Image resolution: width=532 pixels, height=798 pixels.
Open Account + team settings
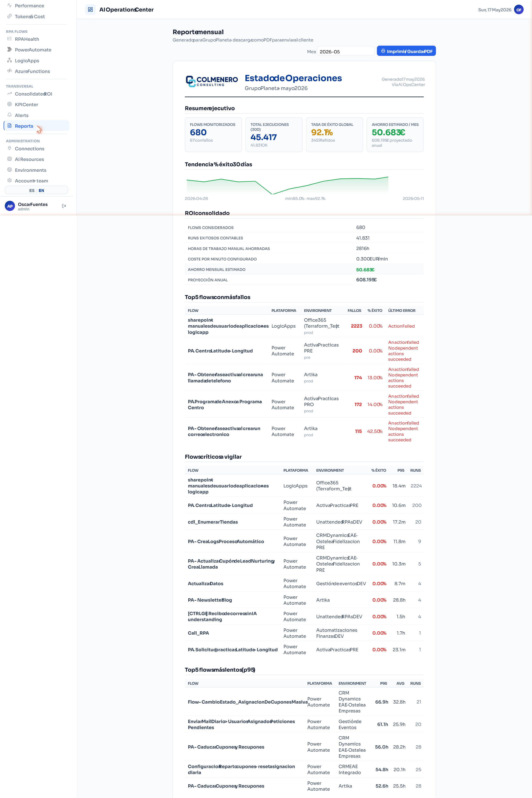[x=37, y=180]
